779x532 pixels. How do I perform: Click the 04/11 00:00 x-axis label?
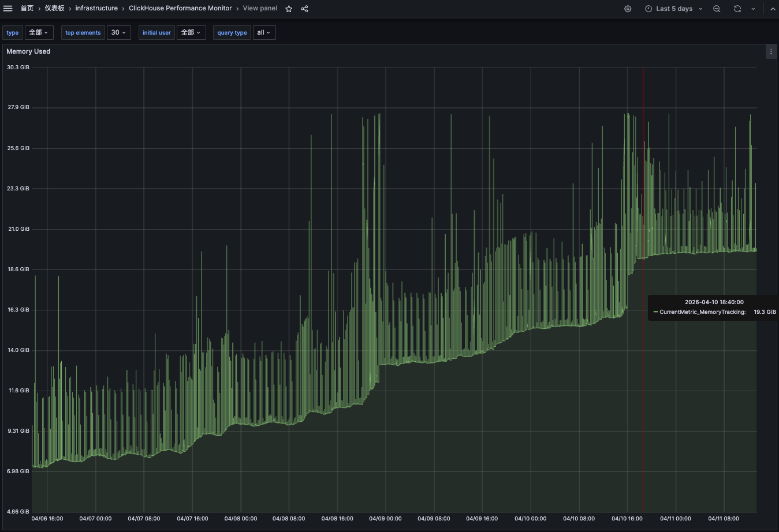click(x=676, y=519)
